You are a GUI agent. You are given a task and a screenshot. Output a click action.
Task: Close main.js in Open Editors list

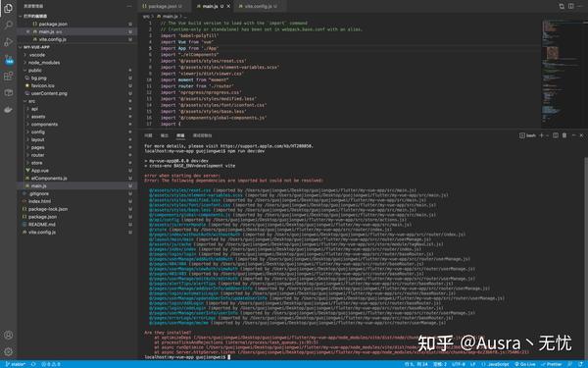pyautogui.click(x=27, y=31)
